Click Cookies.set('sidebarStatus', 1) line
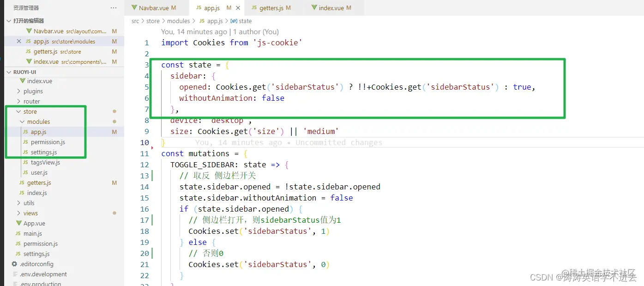This screenshot has height=286, width=644. click(259, 231)
